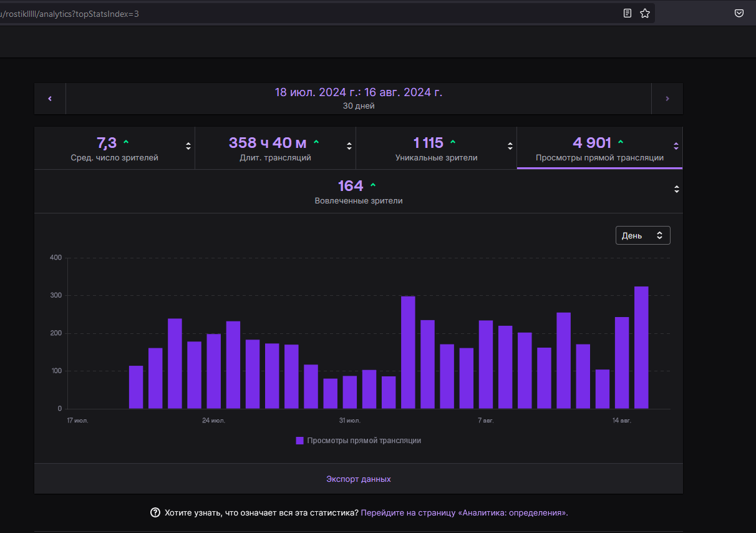This screenshot has width=756, height=533.
Task: Select the Длит. трансляций tab
Action: [x=275, y=149]
